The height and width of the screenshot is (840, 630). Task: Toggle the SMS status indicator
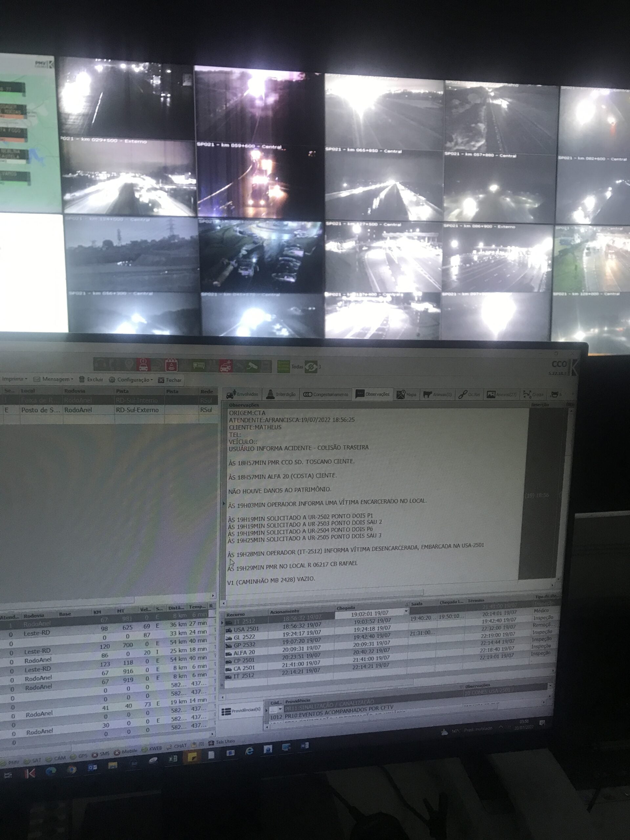100,754
